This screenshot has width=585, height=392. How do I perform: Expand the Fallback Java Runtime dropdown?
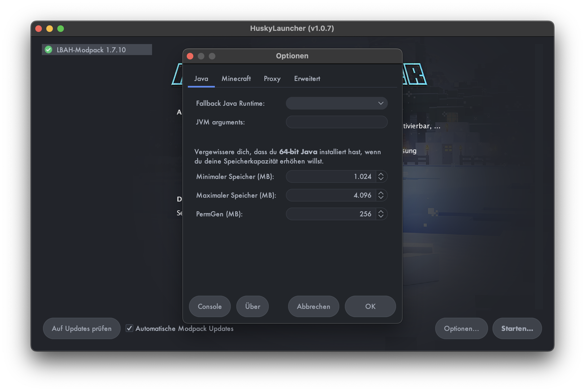click(x=337, y=103)
